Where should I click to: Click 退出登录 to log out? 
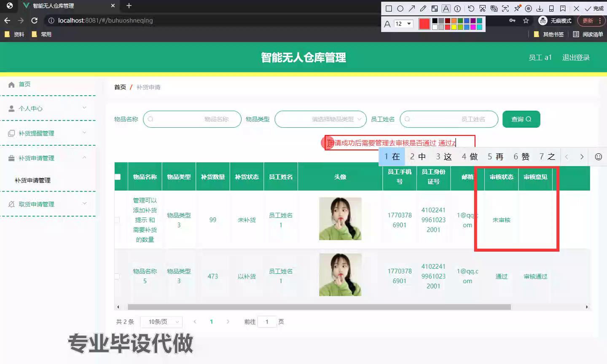[576, 58]
